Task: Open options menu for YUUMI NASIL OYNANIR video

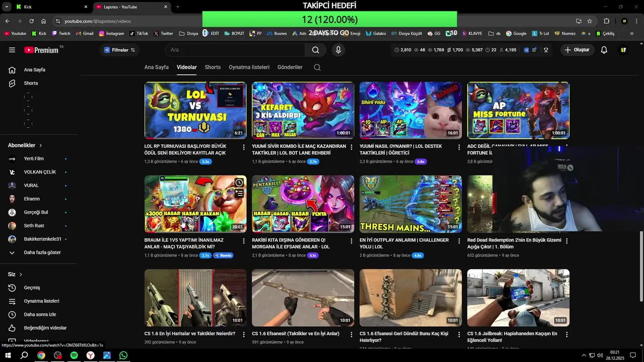Action: [x=459, y=147]
